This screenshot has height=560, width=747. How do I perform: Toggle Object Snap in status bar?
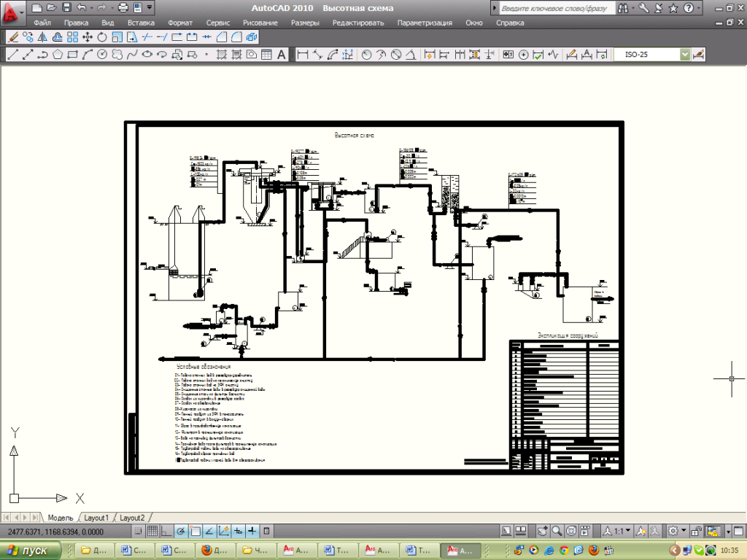point(195,531)
